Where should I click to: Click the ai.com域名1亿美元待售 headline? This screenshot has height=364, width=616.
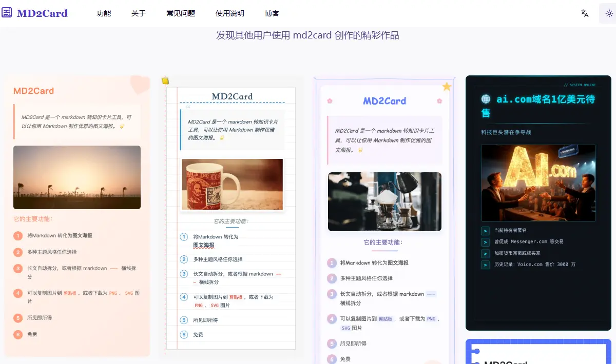point(538,106)
